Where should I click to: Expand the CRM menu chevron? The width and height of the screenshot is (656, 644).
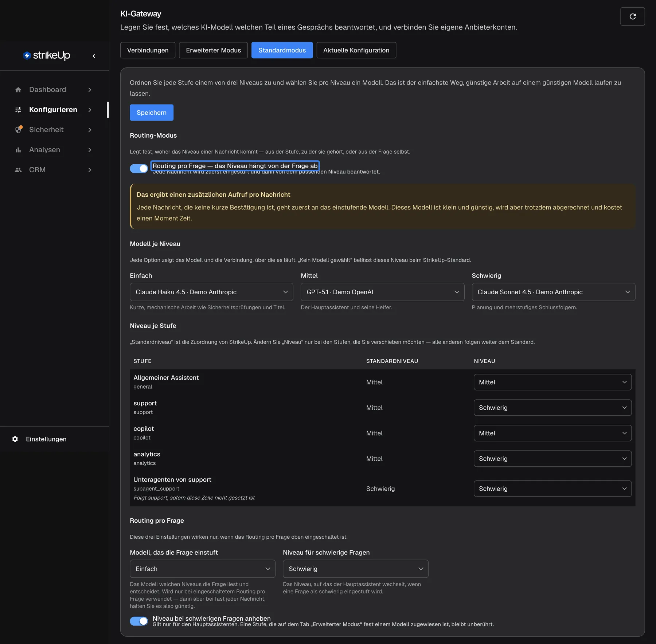tap(90, 170)
